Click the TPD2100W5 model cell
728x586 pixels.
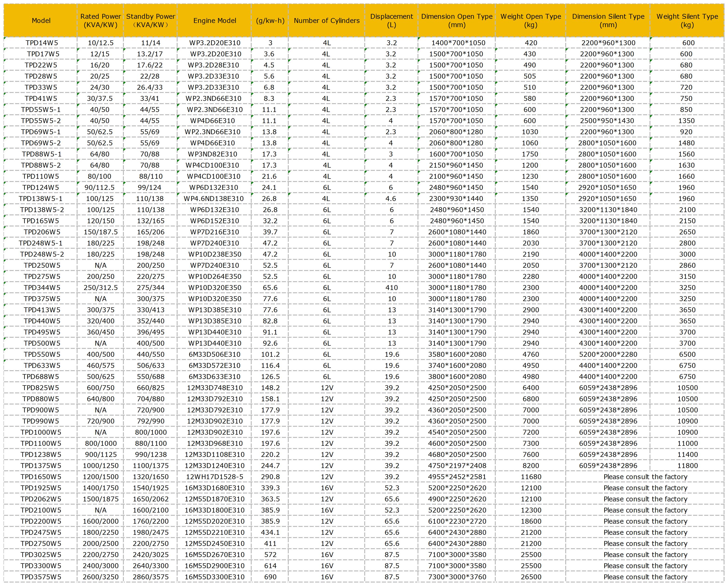tap(41, 510)
